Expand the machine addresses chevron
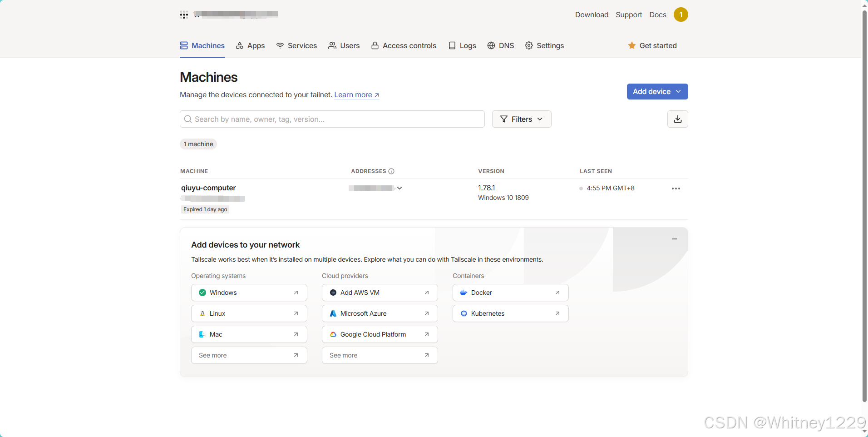This screenshot has width=868, height=437. [399, 188]
